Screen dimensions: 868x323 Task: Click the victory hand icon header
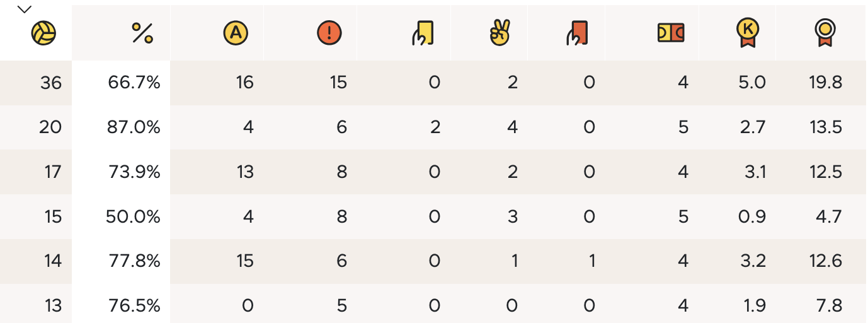[x=500, y=33]
